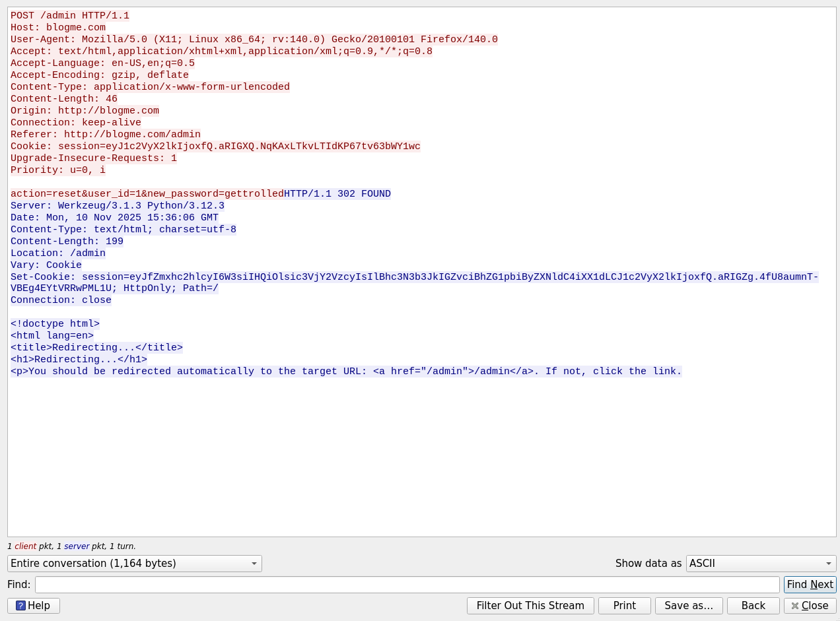Click Filter Out This Stream
This screenshot has width=840, height=621.
530,606
